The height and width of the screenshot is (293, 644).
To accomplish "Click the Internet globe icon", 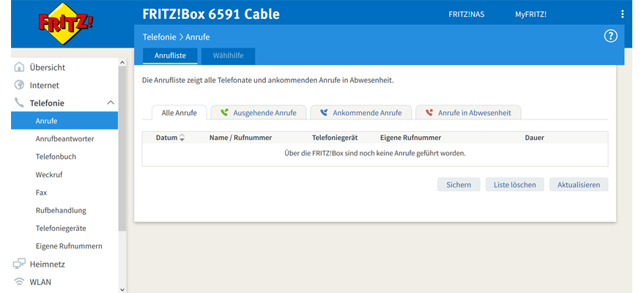I will [x=20, y=85].
